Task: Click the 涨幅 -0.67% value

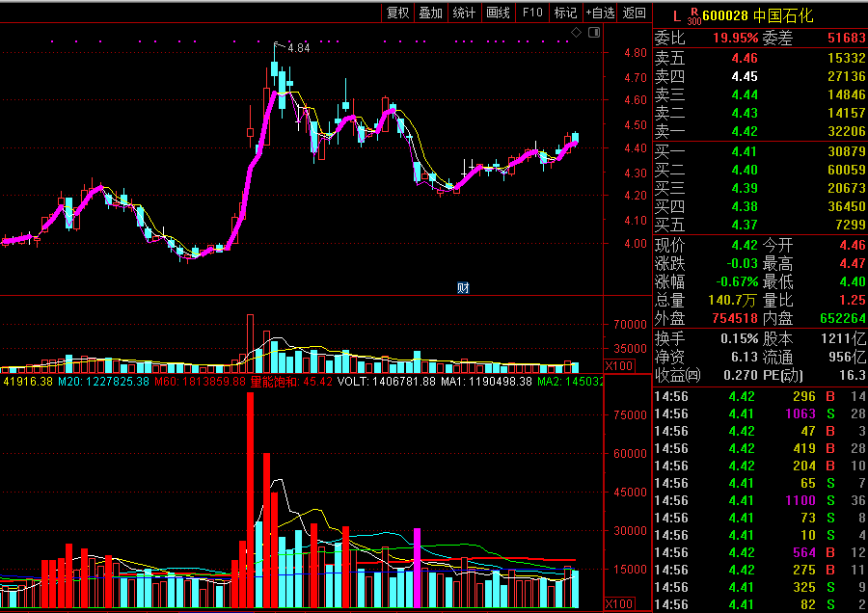Action: [x=738, y=281]
